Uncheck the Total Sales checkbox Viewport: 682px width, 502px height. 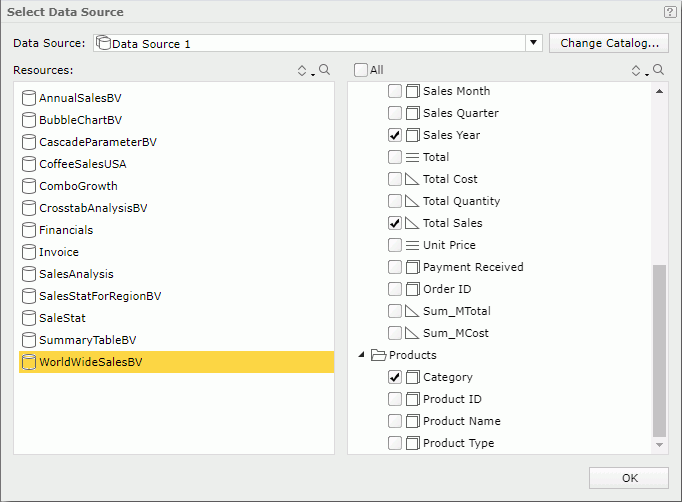pyautogui.click(x=394, y=223)
